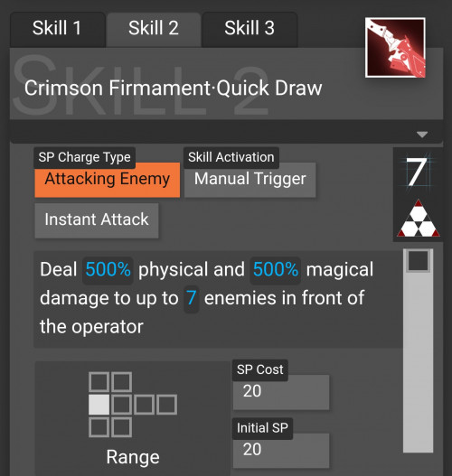The height and width of the screenshot is (476, 452).
Task: Click the red sword skill icon
Action: point(395,48)
